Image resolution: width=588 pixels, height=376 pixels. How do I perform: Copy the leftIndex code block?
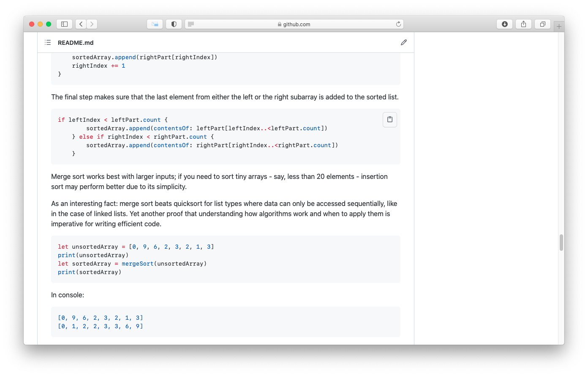[x=390, y=120]
